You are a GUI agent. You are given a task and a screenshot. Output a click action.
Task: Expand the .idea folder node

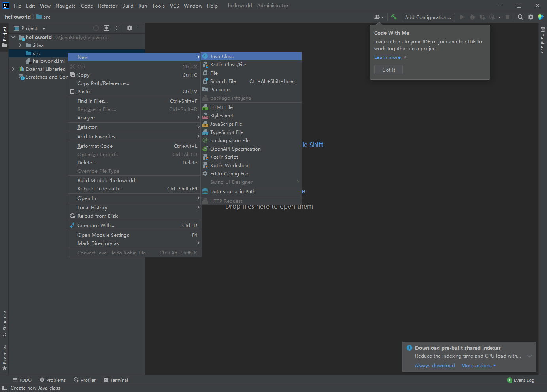tap(20, 45)
